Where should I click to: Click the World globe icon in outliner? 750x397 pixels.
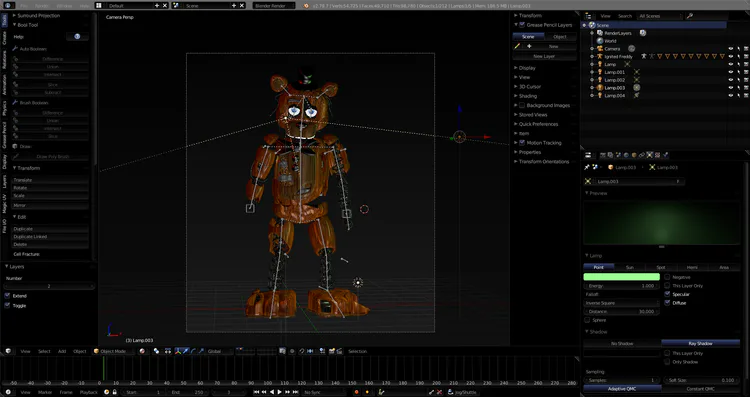point(600,41)
